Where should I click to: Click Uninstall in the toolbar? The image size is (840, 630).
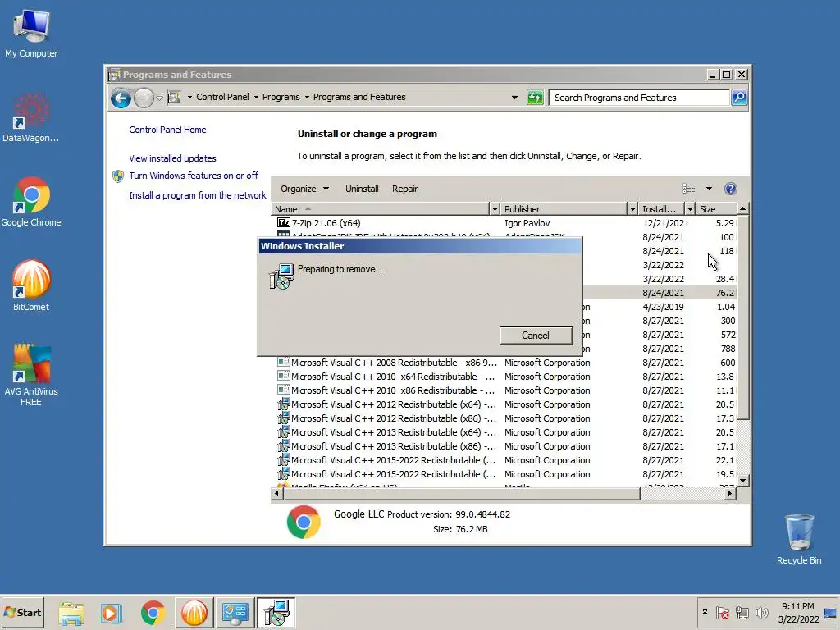point(362,189)
